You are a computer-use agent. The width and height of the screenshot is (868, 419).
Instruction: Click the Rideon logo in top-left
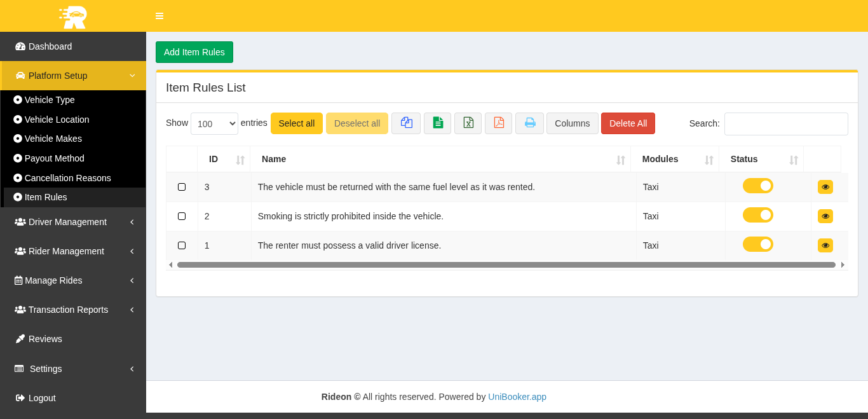73,17
